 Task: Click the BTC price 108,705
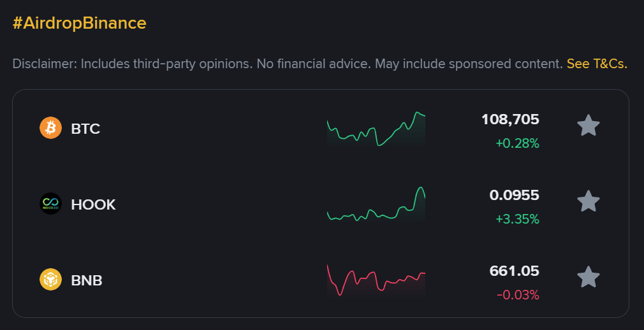point(510,119)
